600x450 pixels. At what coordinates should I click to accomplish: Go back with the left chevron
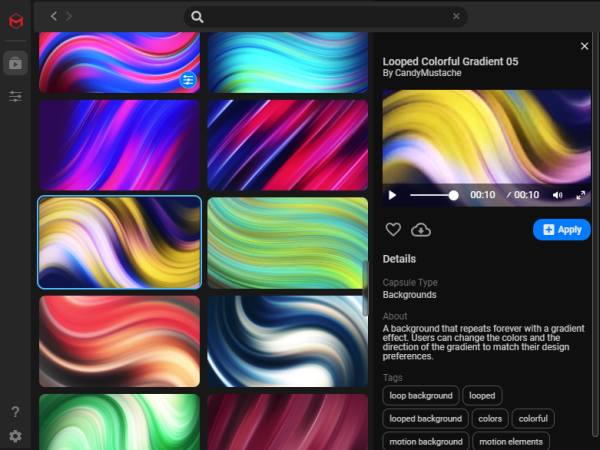(54, 16)
